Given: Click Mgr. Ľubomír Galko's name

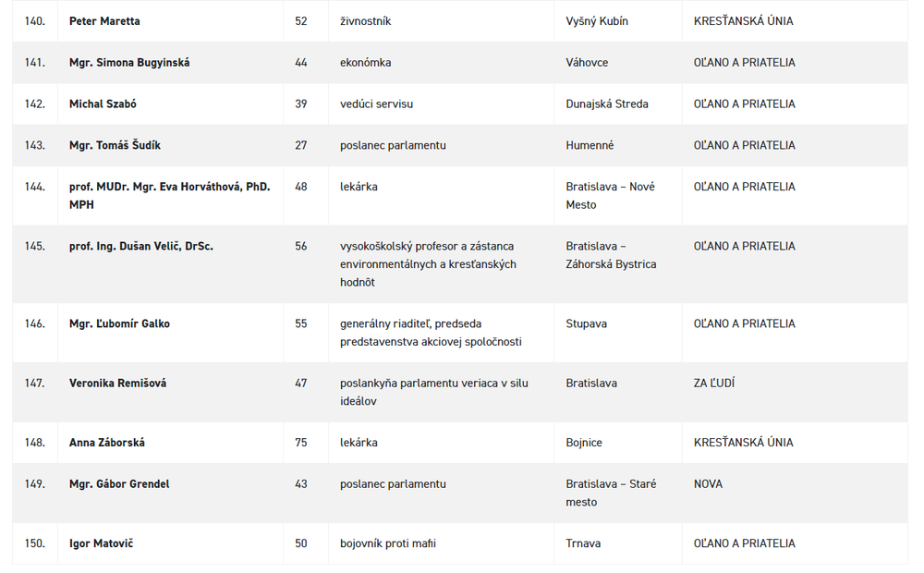Looking at the screenshot, I should click(x=119, y=324).
